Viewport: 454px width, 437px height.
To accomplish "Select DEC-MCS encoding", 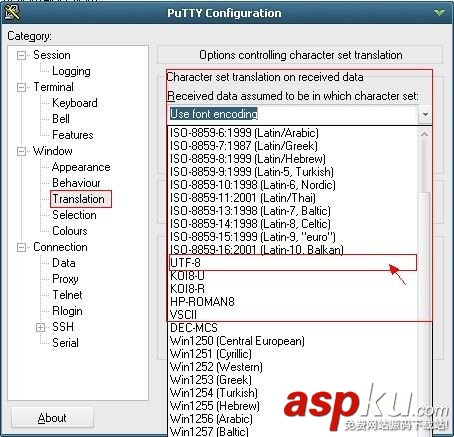I will [x=293, y=328].
